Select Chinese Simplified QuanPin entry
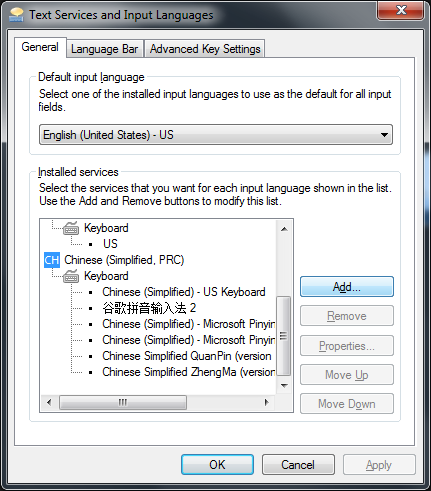 point(187,356)
